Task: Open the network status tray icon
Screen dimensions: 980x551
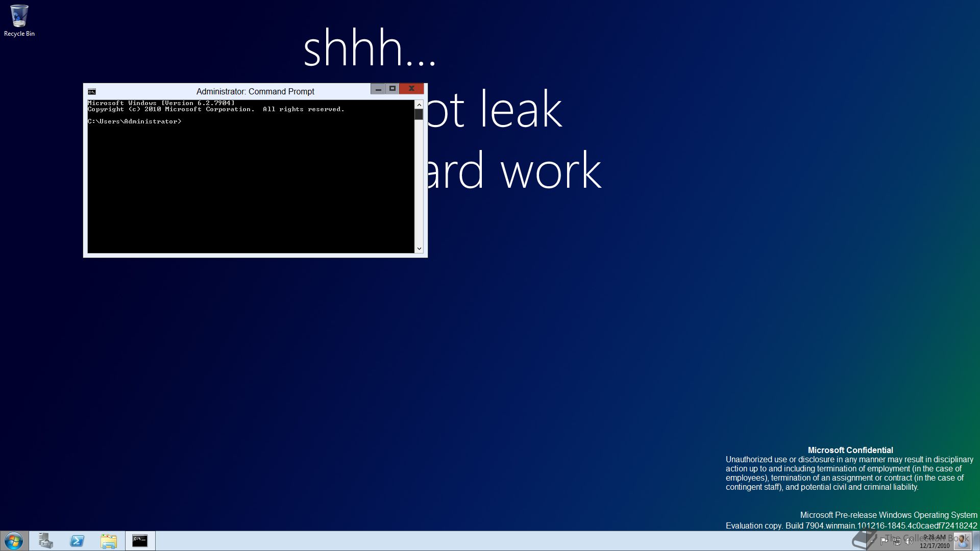Action: 897,541
